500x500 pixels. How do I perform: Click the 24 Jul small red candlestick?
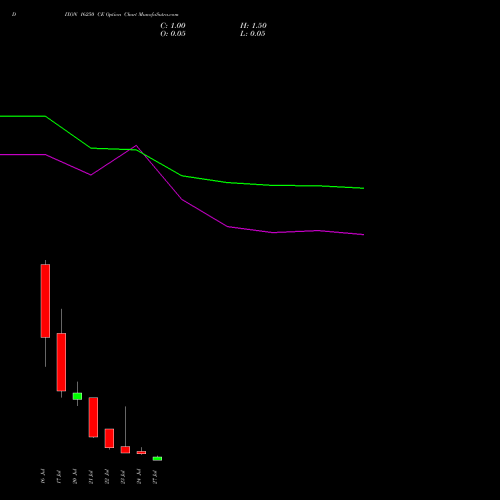click(141, 452)
